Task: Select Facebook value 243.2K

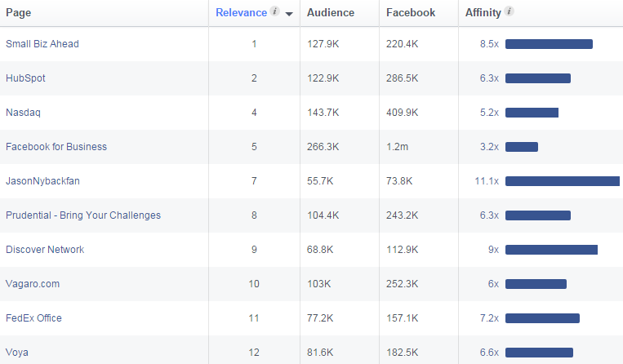Action: tap(402, 215)
